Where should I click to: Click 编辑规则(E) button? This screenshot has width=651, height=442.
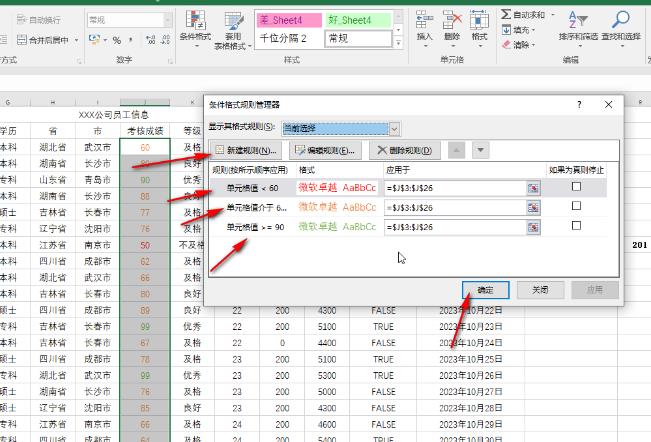point(325,150)
